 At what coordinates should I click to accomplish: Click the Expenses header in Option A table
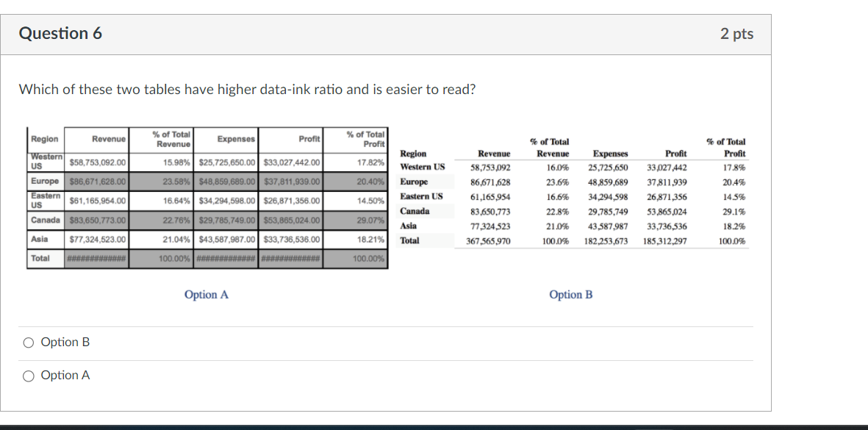[236, 139]
